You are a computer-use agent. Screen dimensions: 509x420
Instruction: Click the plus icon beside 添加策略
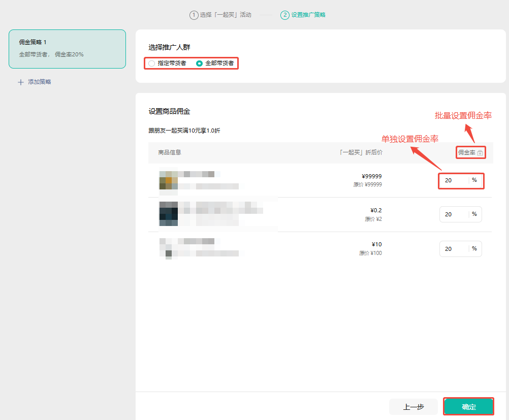pyautogui.click(x=21, y=82)
